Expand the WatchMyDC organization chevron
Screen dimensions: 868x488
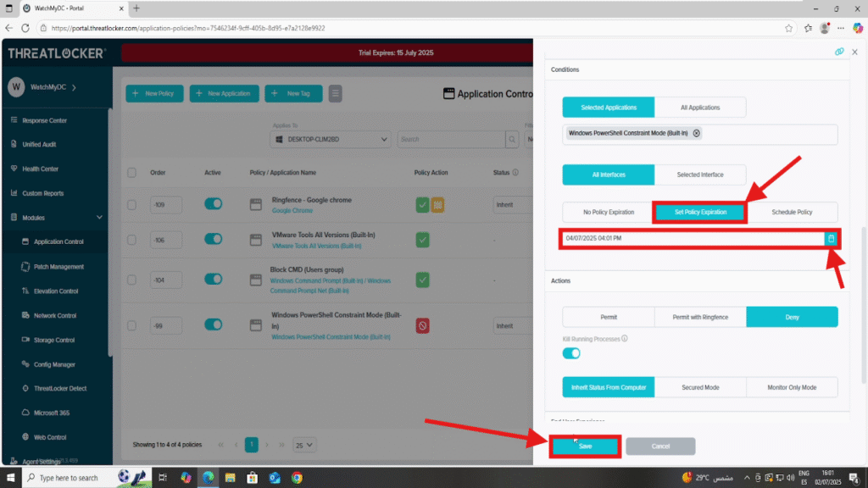pyautogui.click(x=75, y=87)
